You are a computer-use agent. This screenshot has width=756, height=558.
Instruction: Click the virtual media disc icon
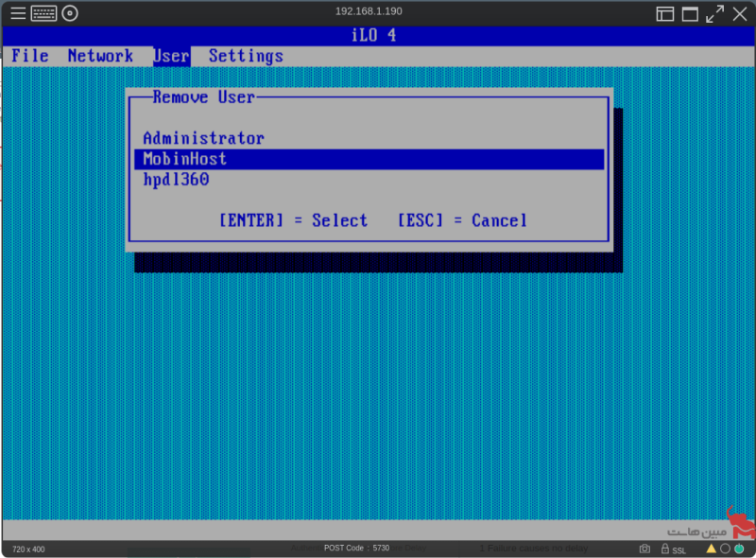tap(70, 13)
